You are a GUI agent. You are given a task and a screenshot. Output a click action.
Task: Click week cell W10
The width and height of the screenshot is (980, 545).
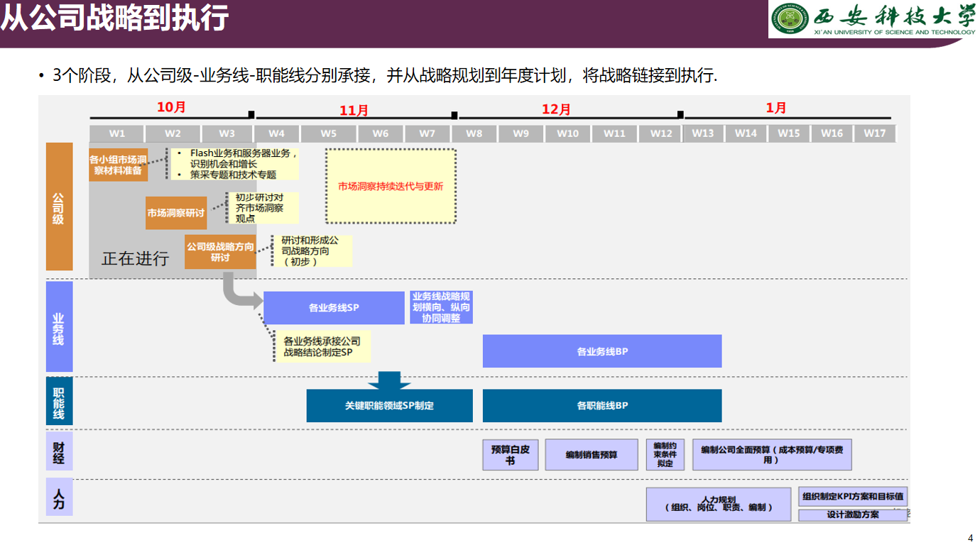coord(567,133)
